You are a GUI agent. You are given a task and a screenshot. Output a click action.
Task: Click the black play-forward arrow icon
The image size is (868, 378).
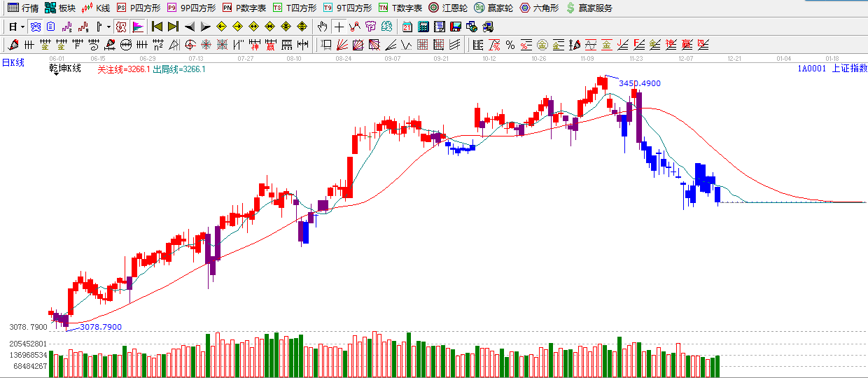point(205,27)
